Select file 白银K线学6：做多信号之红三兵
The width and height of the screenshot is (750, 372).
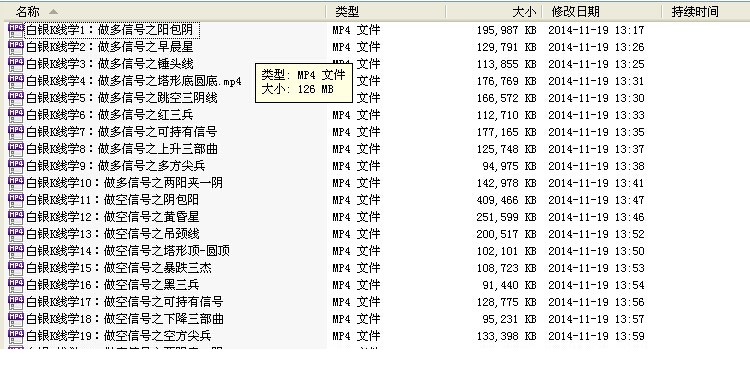coord(110,115)
